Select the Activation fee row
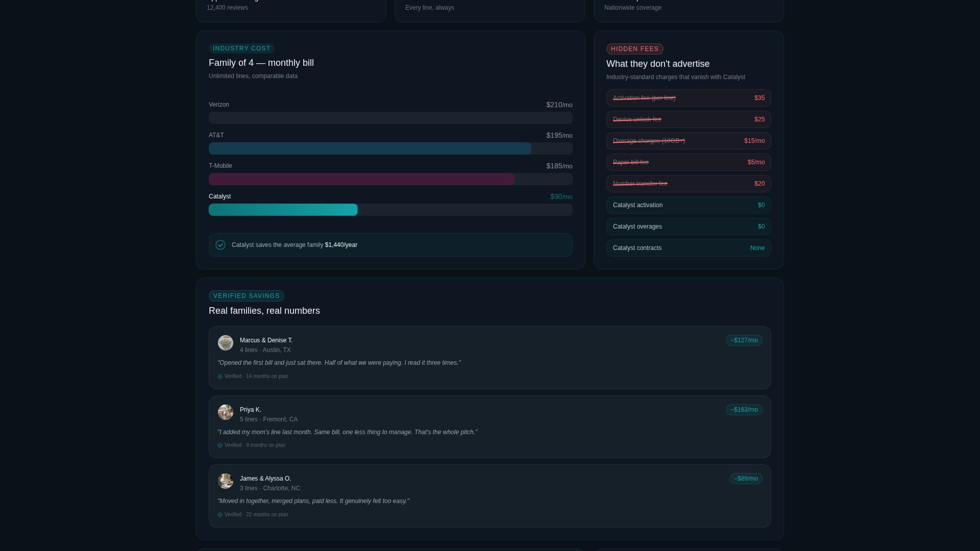Image resolution: width=980 pixels, height=551 pixels. [688, 98]
